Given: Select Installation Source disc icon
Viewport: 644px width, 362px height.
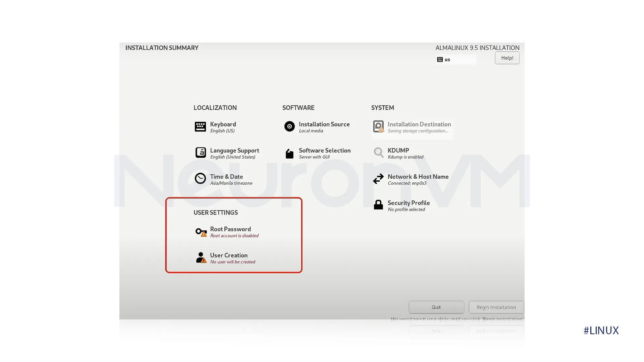Looking at the screenshot, I should [x=289, y=126].
